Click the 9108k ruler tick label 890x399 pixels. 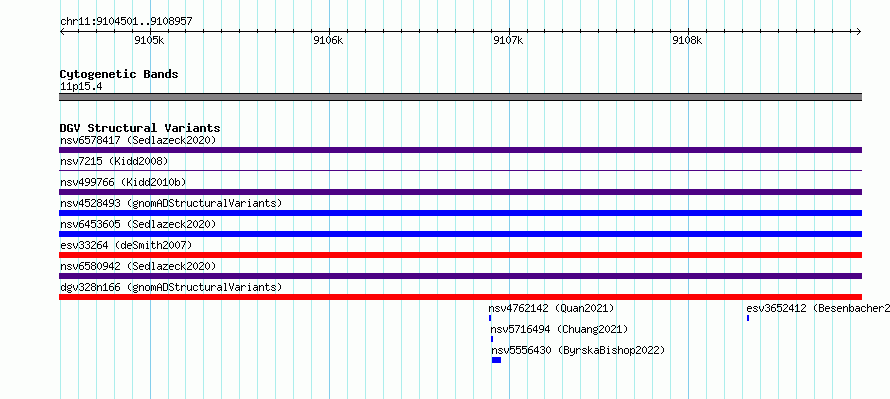pyautogui.click(x=687, y=40)
